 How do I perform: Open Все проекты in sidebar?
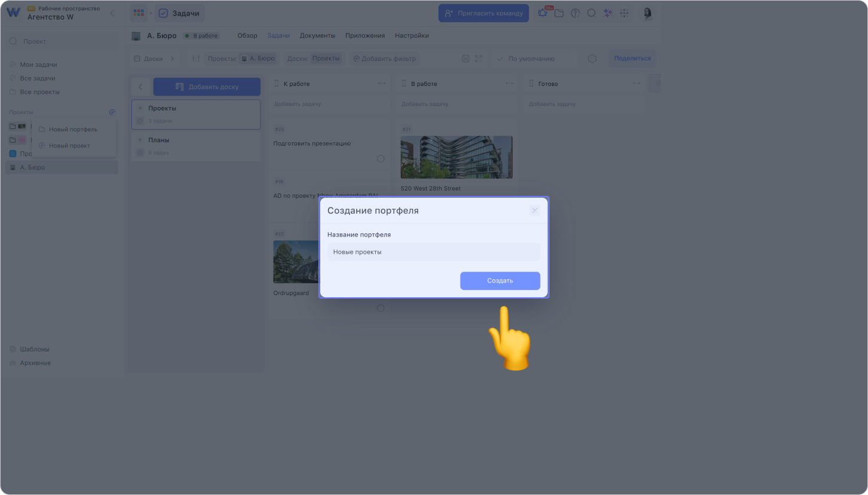[x=39, y=92]
